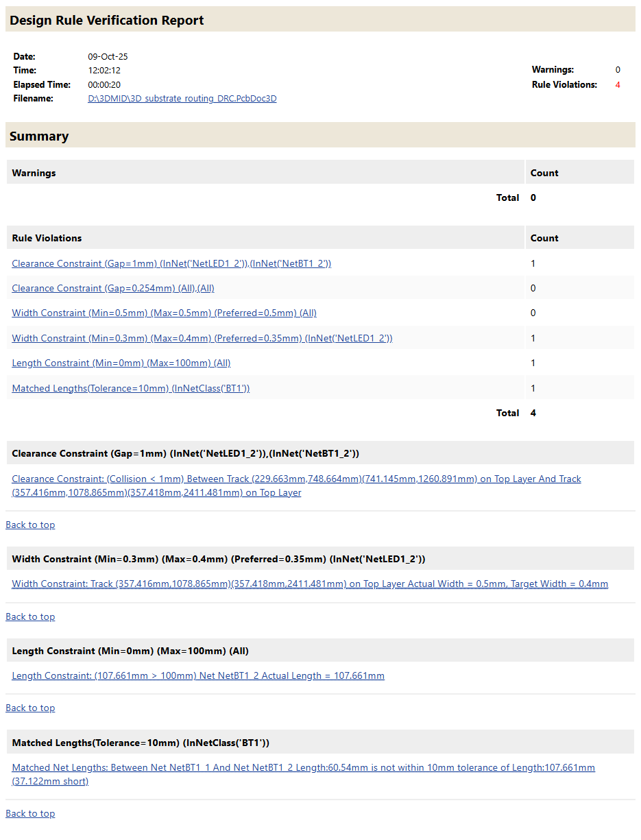This screenshot has height=840, width=641.
Task: Open Length Constraint Max=100mm summary link
Action: coord(121,363)
